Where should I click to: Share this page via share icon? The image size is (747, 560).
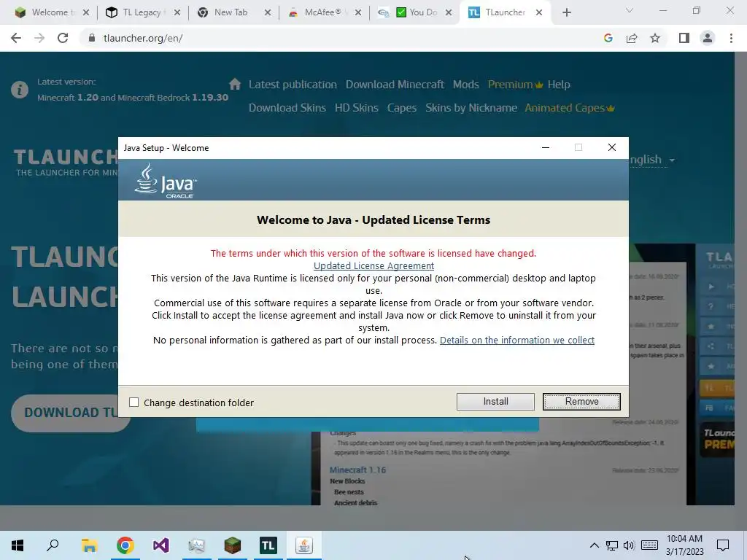632,38
